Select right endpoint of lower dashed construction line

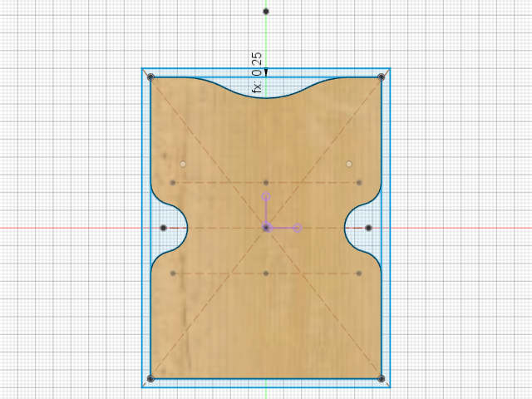pyautogui.click(x=359, y=273)
